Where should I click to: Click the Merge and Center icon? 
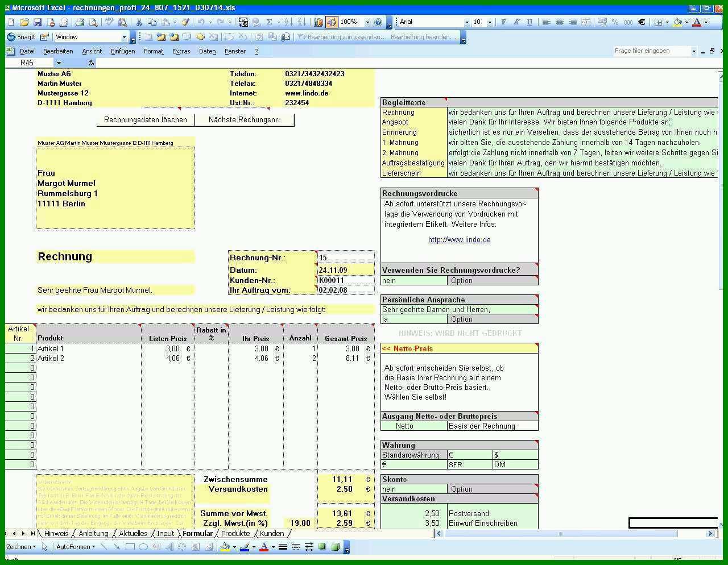(x=586, y=22)
